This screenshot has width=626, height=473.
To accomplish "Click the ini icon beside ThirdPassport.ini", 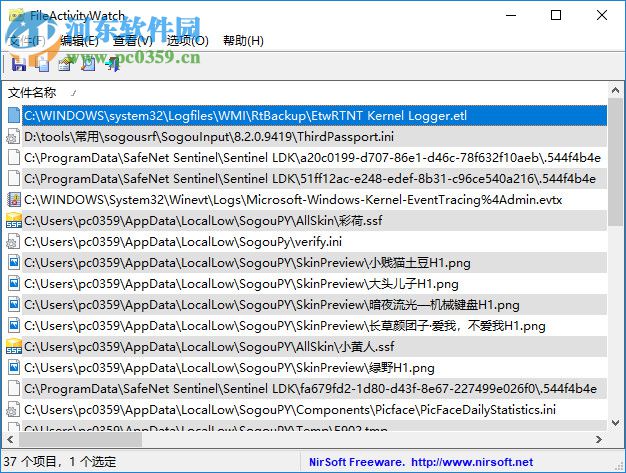I will point(13,137).
